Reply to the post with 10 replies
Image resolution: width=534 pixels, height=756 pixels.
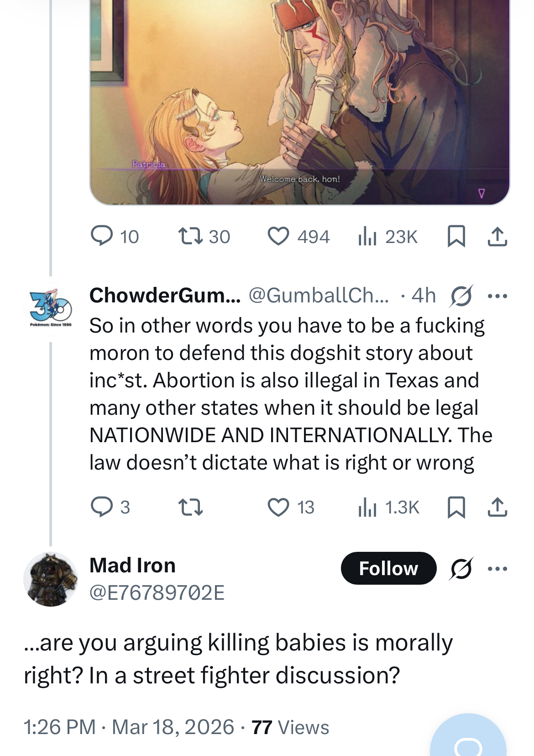102,237
